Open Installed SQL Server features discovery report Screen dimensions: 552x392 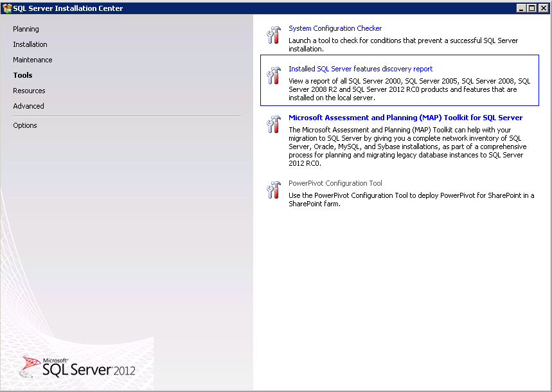click(361, 69)
